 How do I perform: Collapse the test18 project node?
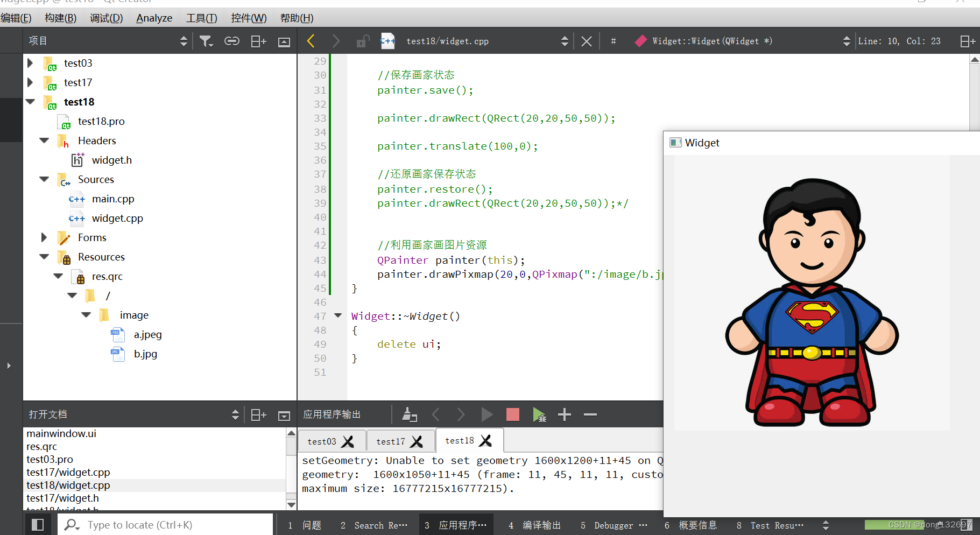tap(31, 101)
